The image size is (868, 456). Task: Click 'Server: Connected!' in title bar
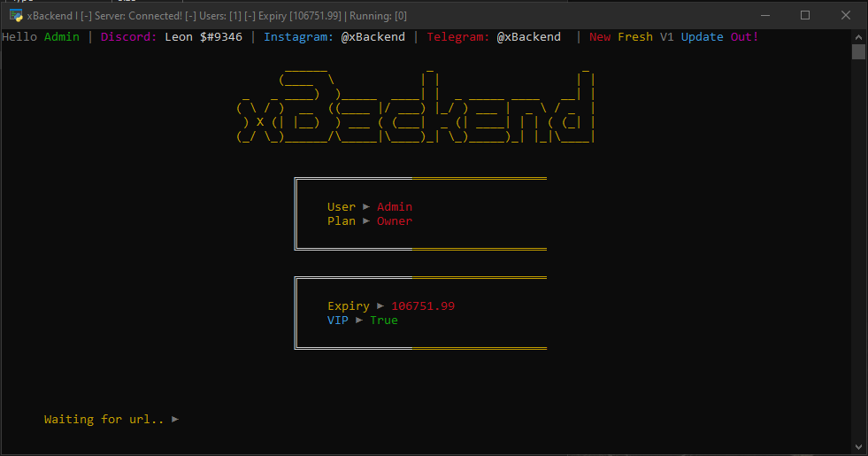click(138, 16)
